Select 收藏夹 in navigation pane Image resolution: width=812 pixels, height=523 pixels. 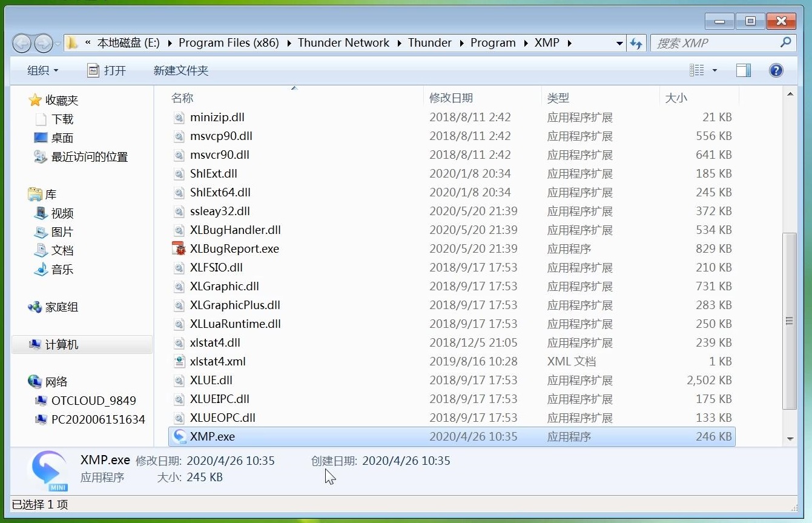(53, 101)
